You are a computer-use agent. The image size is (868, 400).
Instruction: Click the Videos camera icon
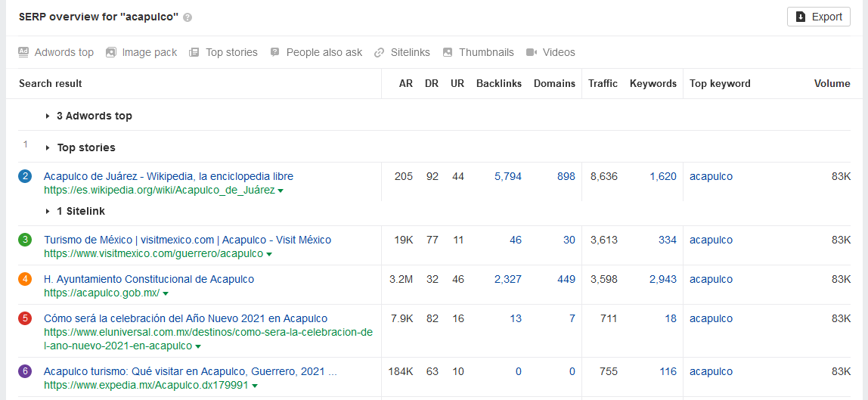[x=532, y=52]
